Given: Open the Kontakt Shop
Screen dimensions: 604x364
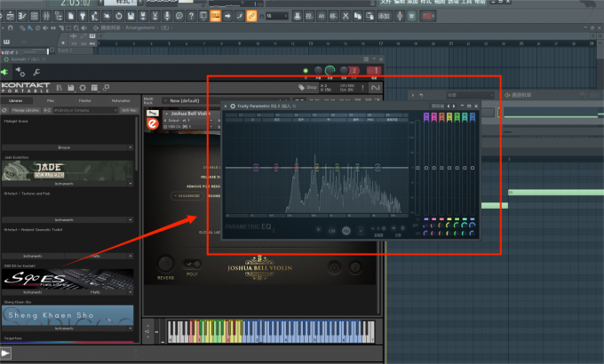Looking at the screenshot, I should pyautogui.click(x=308, y=87).
